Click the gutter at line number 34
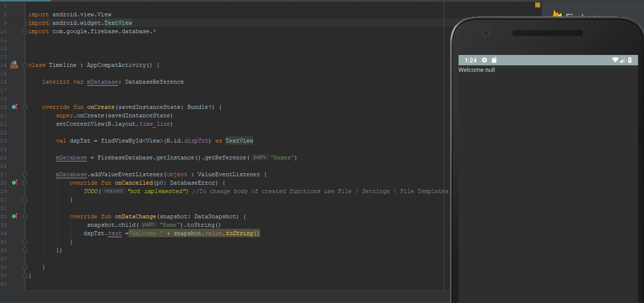This screenshot has height=303, width=644. (x=4, y=233)
